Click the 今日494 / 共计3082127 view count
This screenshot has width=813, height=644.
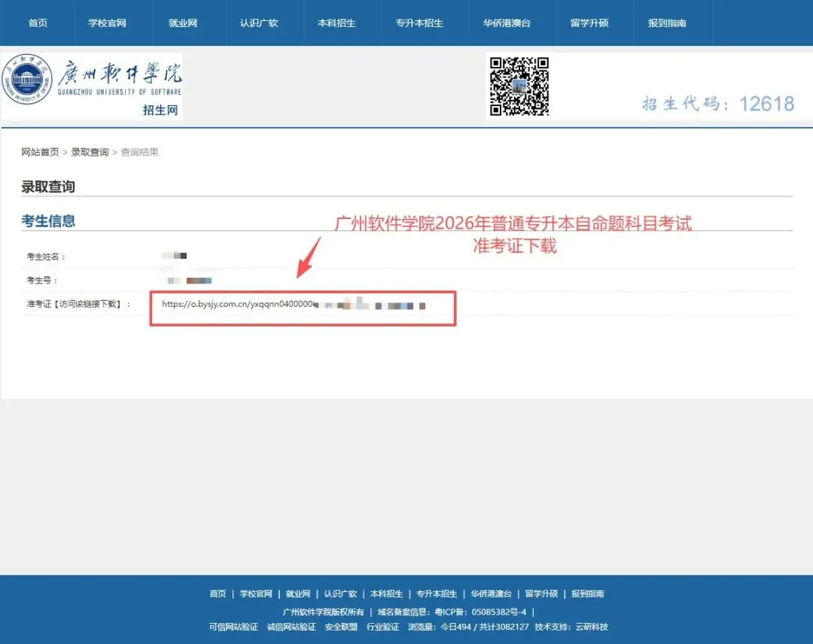(485, 627)
